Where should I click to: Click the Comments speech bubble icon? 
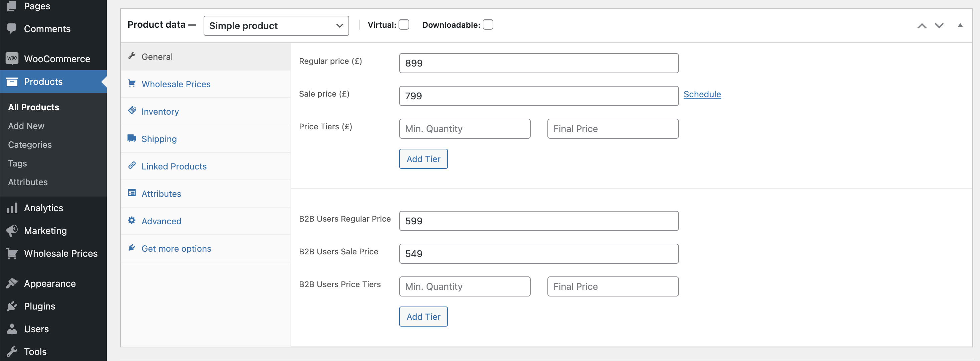click(12, 28)
